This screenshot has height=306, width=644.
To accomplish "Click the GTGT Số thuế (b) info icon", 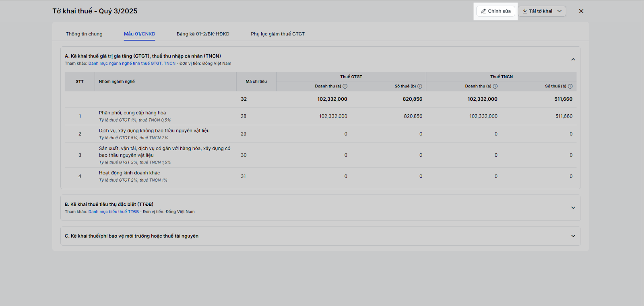I will tap(420, 86).
